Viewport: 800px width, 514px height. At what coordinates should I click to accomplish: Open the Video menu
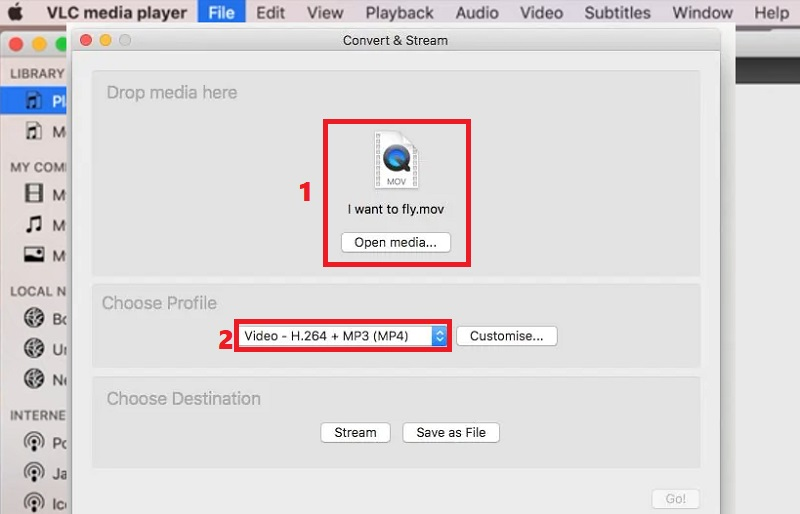tap(541, 12)
